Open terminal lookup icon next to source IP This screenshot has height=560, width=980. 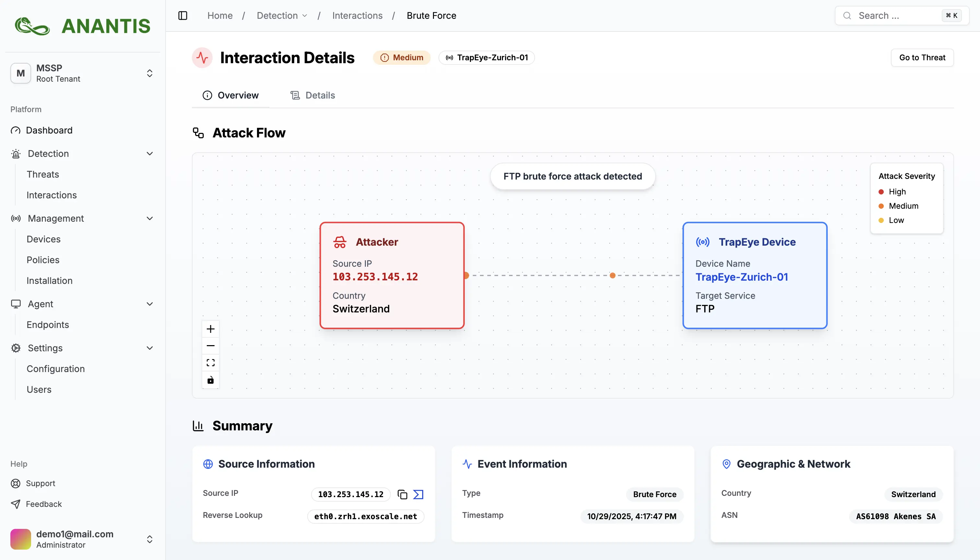[418, 494]
